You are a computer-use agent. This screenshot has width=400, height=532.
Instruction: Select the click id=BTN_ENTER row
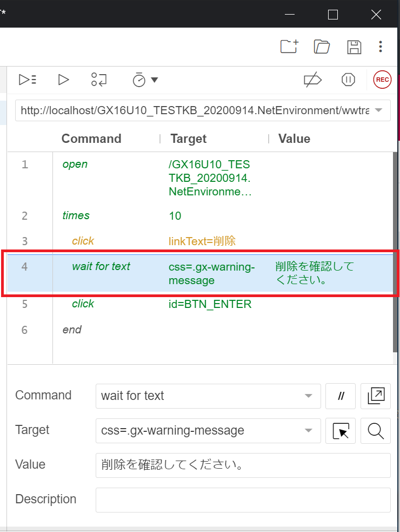coord(200,304)
